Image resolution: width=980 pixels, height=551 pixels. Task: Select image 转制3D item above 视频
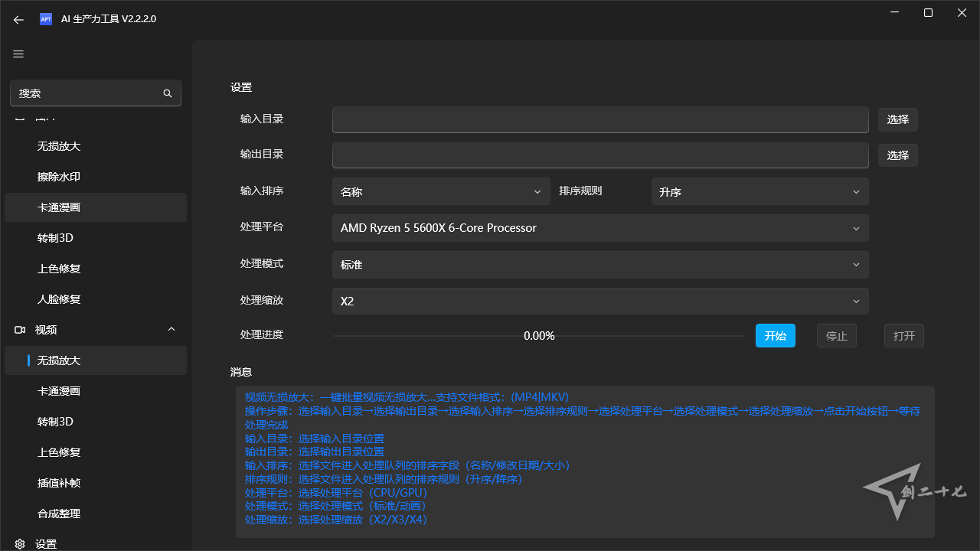click(x=96, y=238)
